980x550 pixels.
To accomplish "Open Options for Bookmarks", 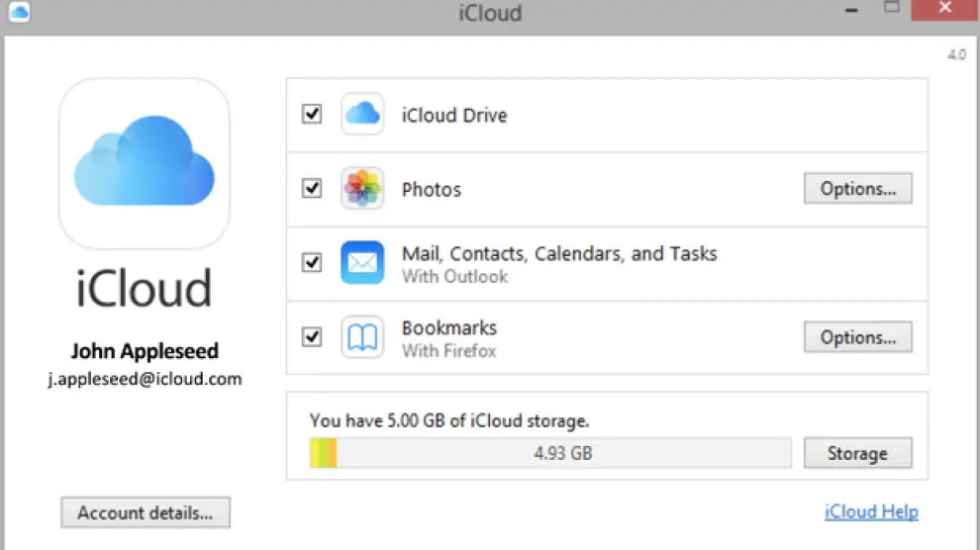I will [x=857, y=337].
